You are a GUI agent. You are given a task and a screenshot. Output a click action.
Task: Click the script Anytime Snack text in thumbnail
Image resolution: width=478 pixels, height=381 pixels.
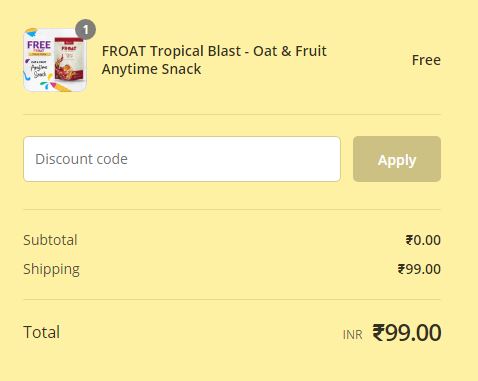point(39,71)
